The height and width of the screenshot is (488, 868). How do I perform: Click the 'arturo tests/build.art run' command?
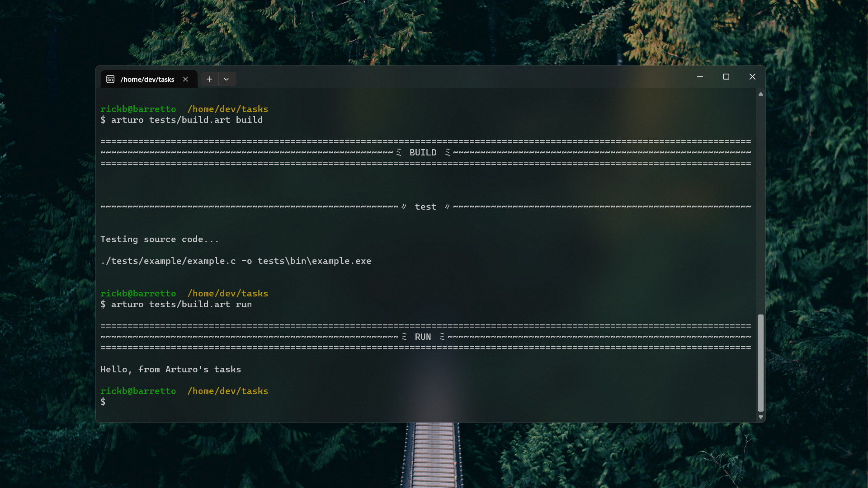[x=181, y=305]
